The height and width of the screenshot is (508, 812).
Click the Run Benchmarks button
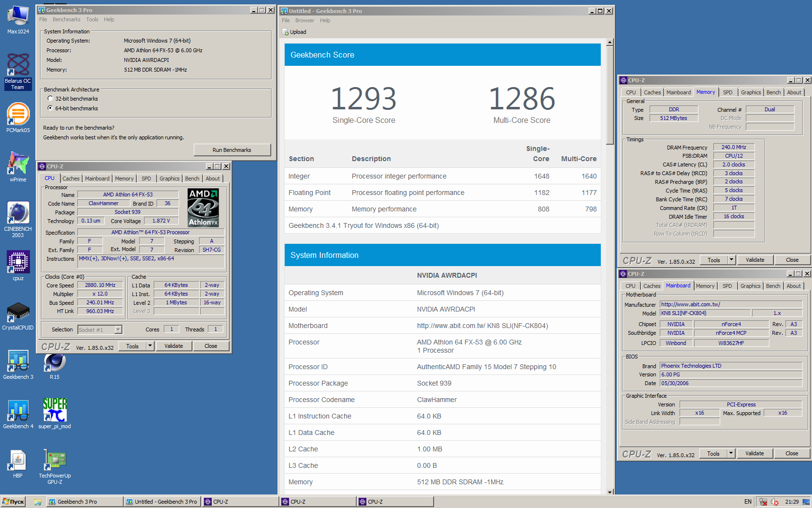coord(232,150)
